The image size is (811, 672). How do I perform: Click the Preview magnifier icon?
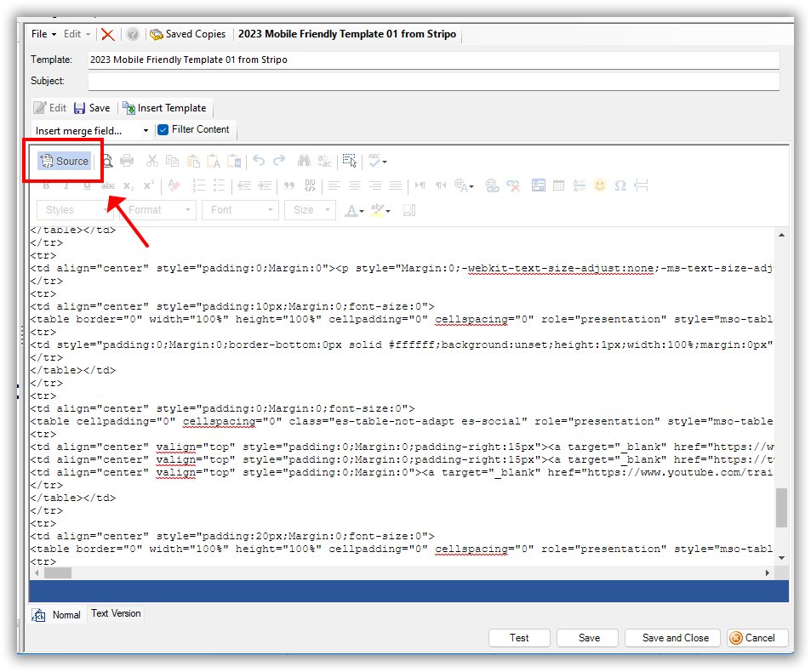point(107,162)
